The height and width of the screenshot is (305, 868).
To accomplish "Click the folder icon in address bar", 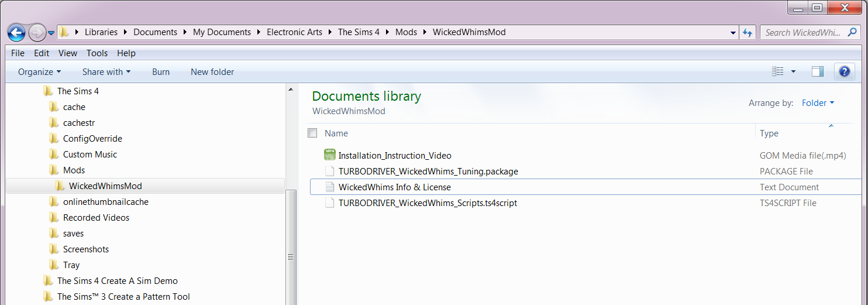I will (x=64, y=32).
